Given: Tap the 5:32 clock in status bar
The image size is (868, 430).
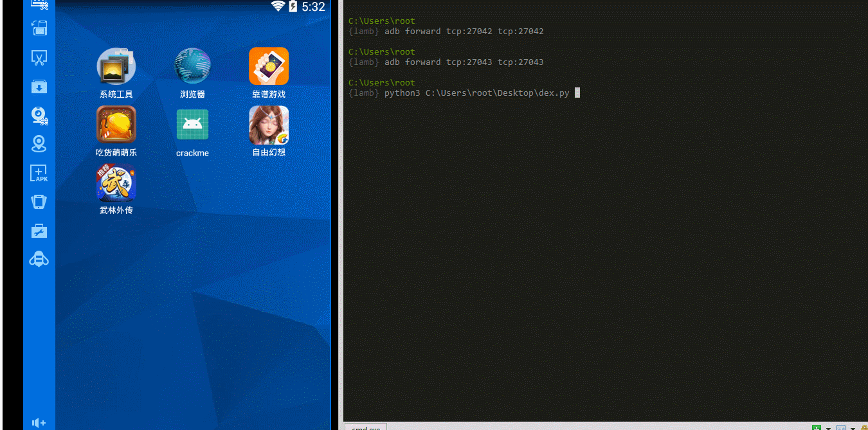Looking at the screenshot, I should pos(313,7).
